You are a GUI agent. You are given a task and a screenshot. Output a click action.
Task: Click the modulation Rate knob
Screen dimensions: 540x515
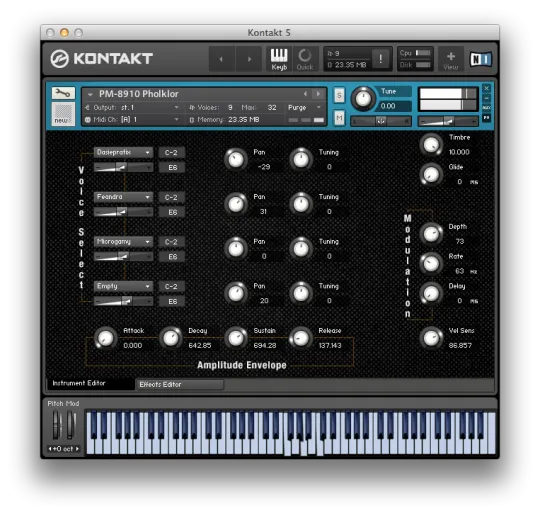click(431, 264)
